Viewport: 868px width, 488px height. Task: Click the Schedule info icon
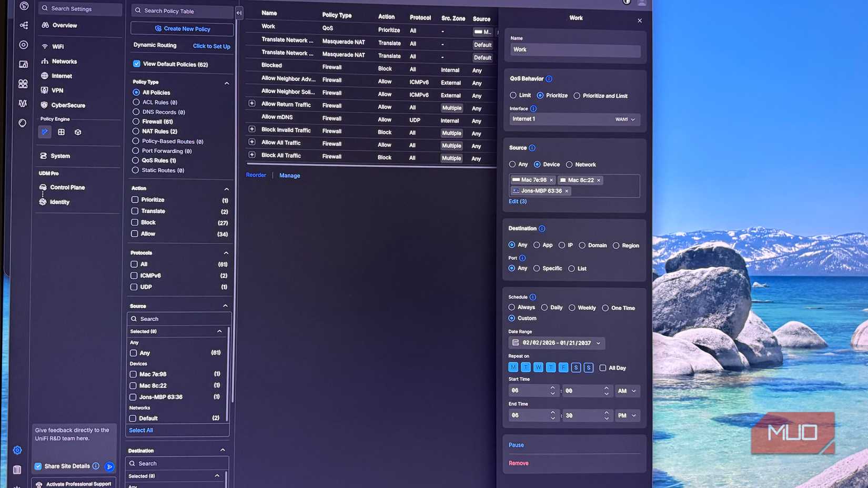click(533, 297)
